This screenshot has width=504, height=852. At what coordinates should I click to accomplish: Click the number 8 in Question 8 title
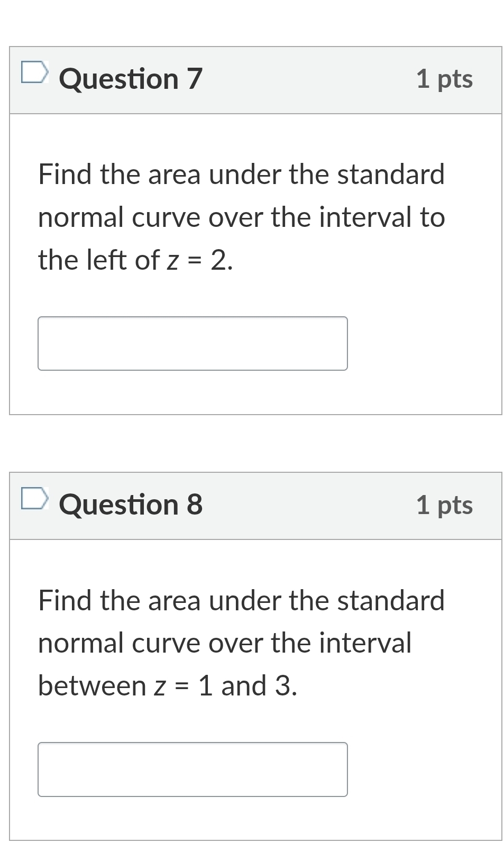tap(195, 505)
